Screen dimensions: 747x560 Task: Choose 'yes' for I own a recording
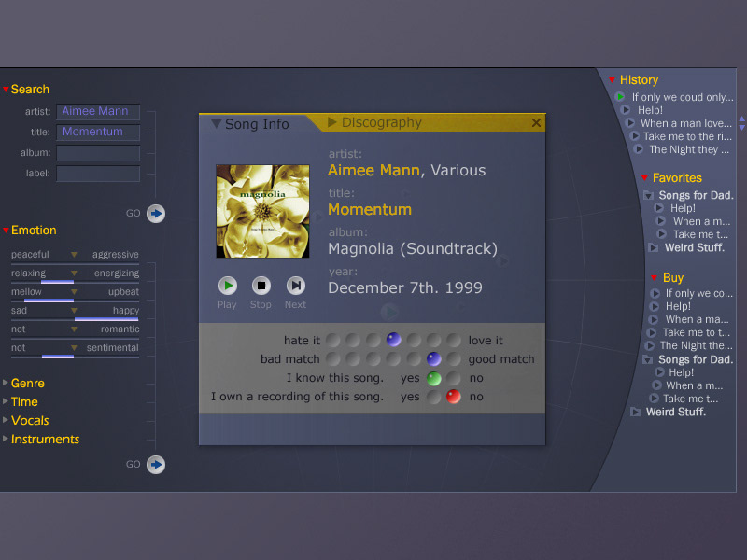[x=433, y=397]
